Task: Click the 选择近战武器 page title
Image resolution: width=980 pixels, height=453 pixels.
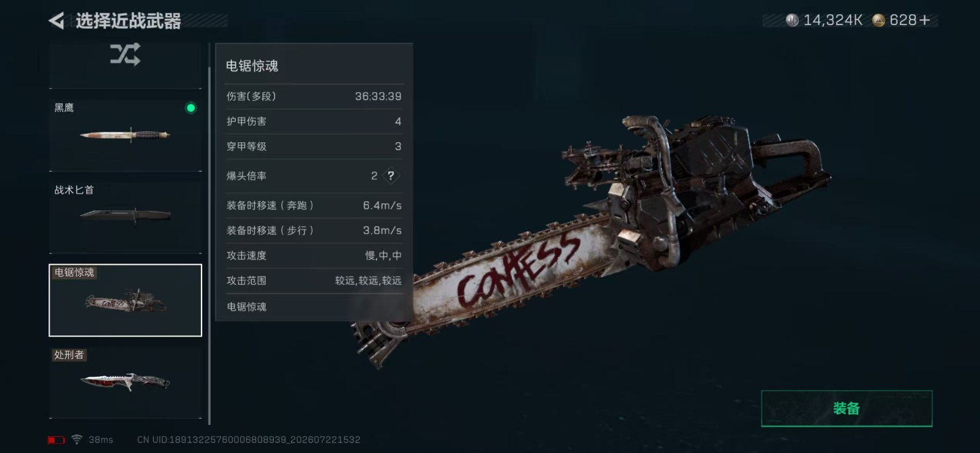Action: click(x=129, y=21)
